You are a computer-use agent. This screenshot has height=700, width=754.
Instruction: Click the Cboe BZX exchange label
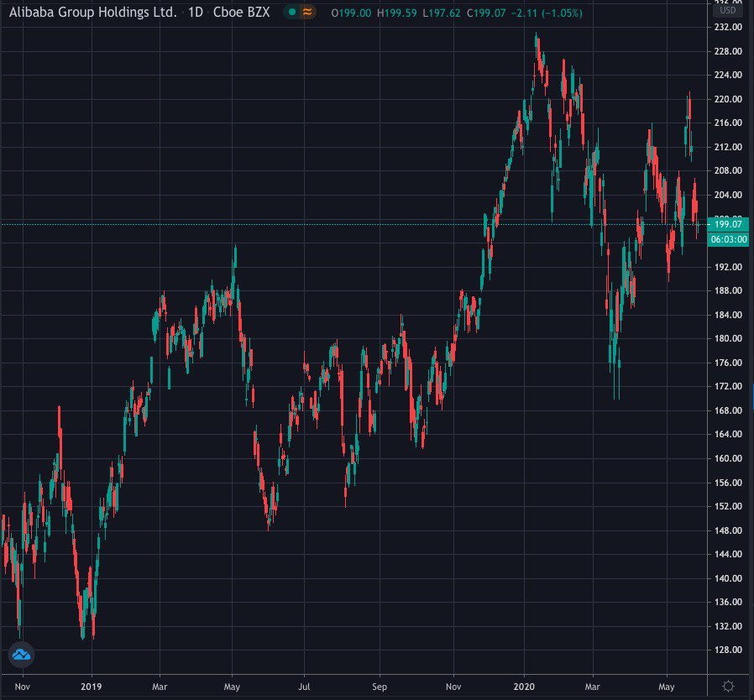(241, 12)
